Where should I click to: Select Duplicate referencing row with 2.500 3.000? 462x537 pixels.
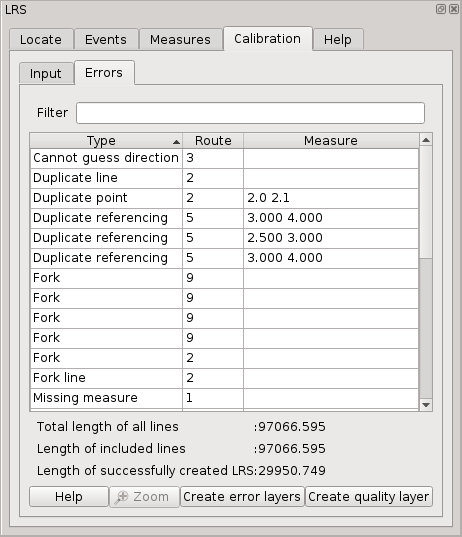tap(224, 238)
